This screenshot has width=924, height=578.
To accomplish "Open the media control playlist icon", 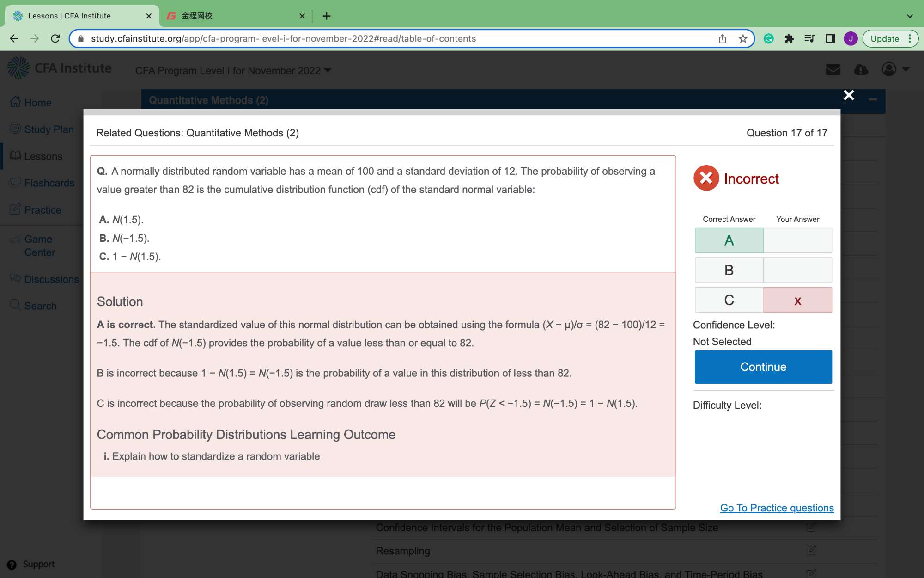I will pyautogui.click(x=809, y=39).
